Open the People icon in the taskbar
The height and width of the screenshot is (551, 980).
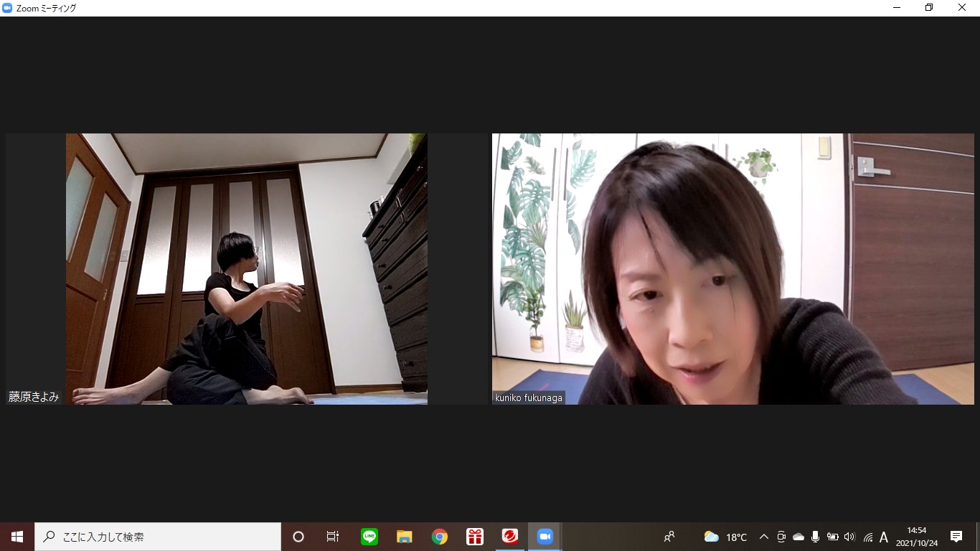[x=669, y=537]
